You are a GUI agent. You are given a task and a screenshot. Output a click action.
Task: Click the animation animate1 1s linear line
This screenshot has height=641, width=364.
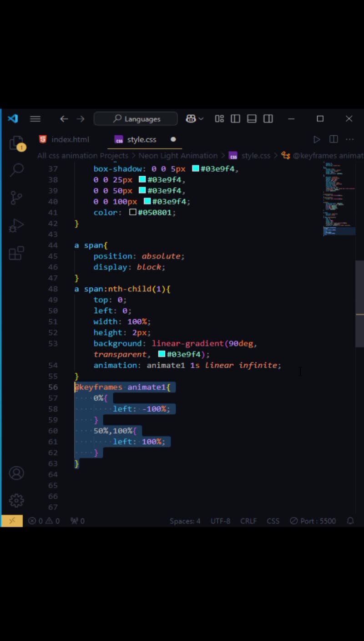(x=187, y=365)
